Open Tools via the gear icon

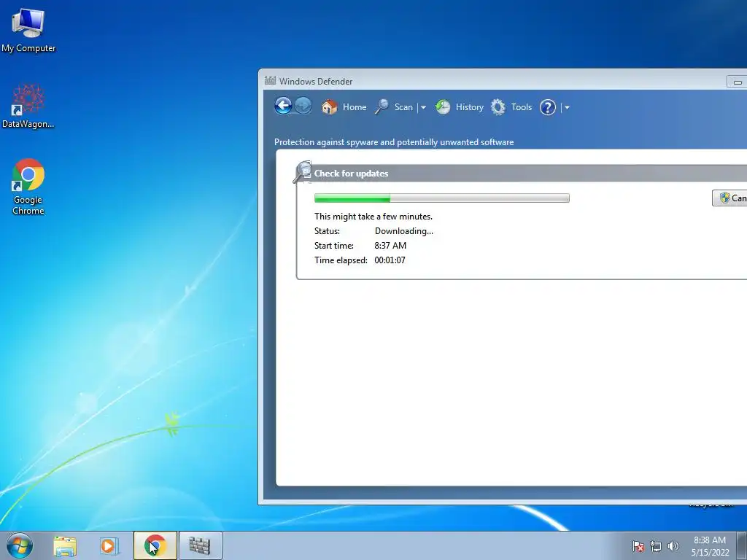(x=498, y=106)
